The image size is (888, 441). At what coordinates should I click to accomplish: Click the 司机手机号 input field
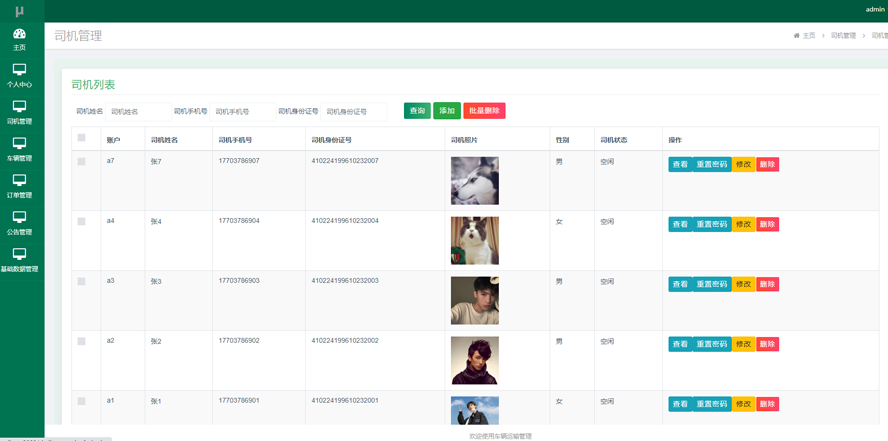point(242,112)
